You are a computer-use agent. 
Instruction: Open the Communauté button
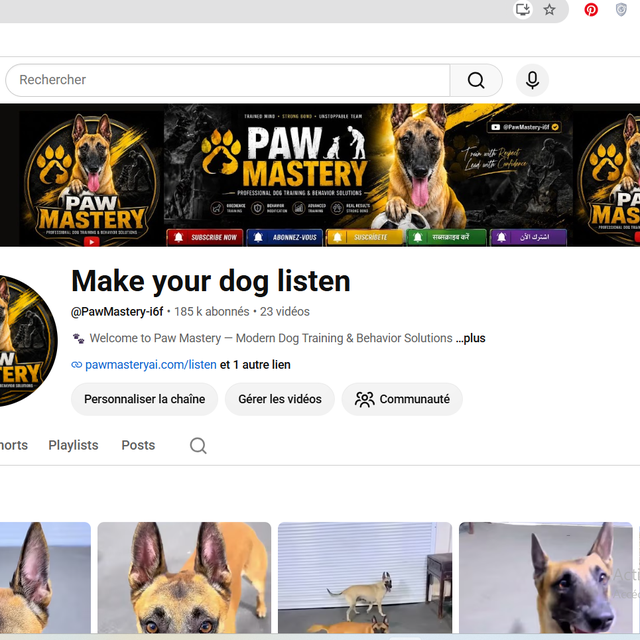(x=402, y=399)
